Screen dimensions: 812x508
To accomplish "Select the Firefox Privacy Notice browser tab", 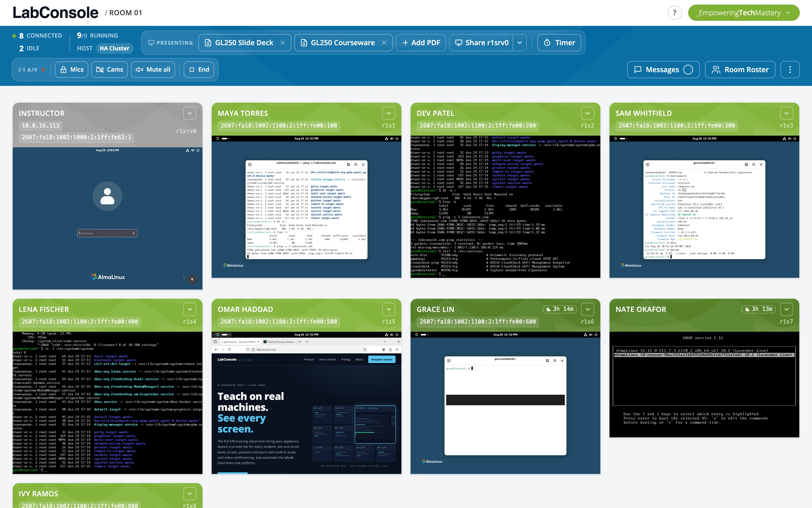I will tap(281, 342).
